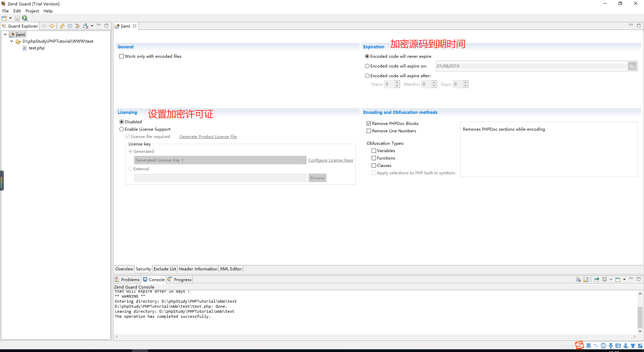Open the Progress view tab
Image resolution: width=644 pixels, height=352 pixels.
[x=179, y=279]
